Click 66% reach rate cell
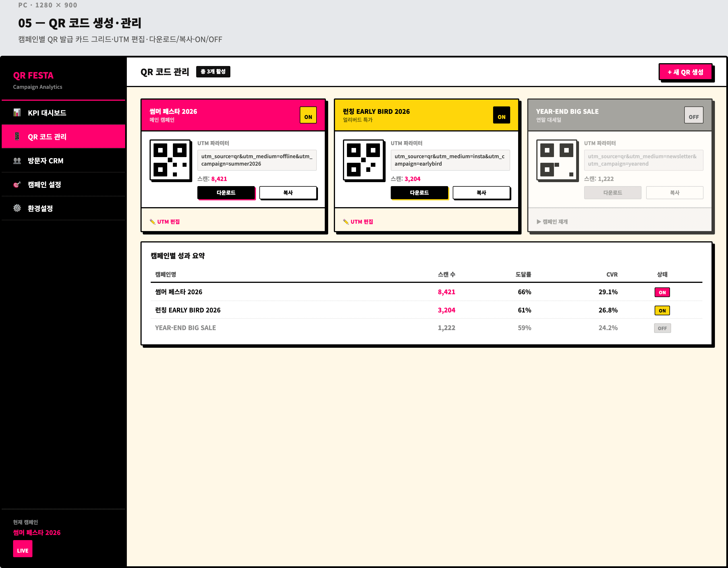This screenshot has height=568, width=728. [524, 292]
